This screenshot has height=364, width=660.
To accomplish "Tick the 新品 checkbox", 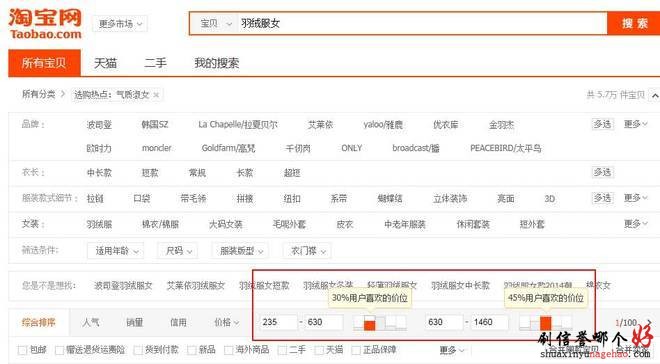I will pyautogui.click(x=192, y=350).
